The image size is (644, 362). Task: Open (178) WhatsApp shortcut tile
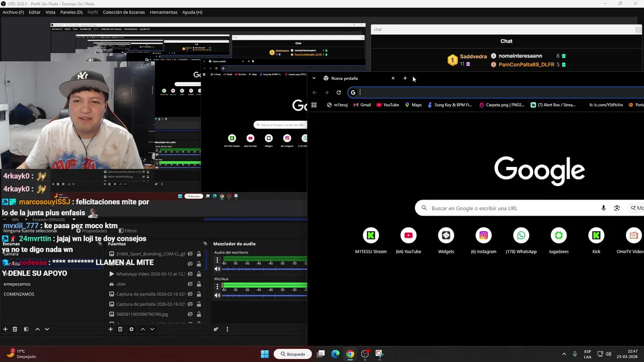[521, 241]
